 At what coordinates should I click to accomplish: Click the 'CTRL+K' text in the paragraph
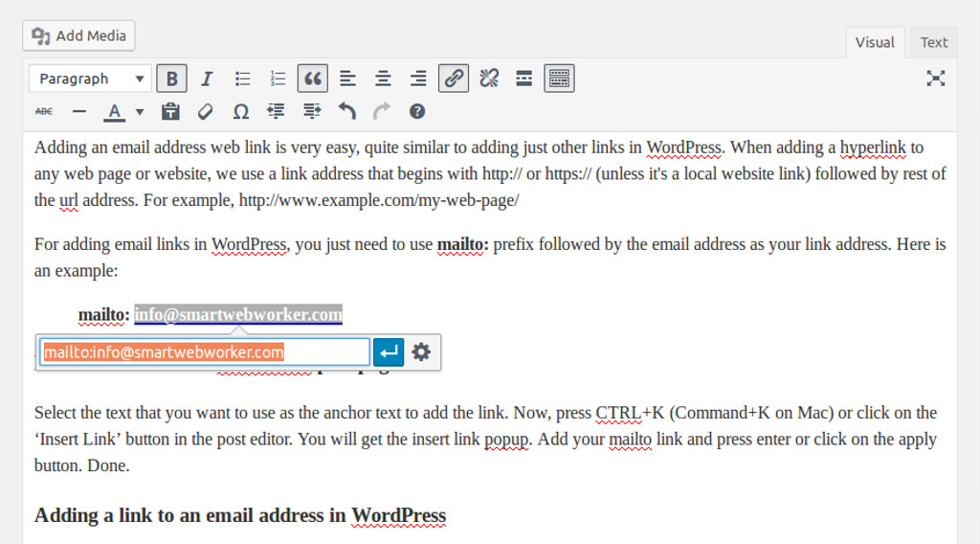(630, 413)
